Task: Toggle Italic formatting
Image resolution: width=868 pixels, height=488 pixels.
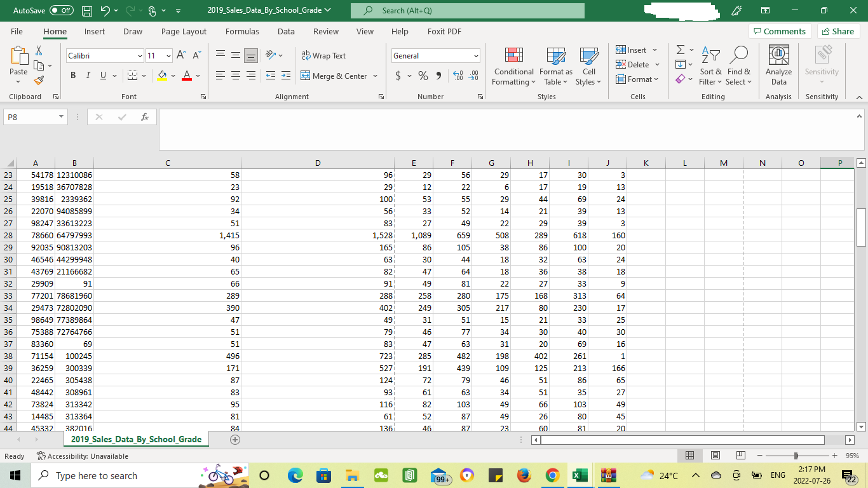Action: (88, 76)
